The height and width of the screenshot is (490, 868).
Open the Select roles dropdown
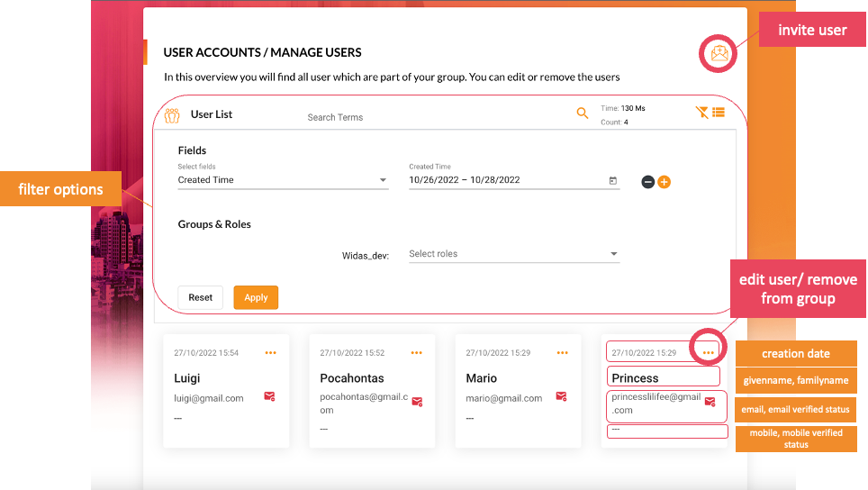(x=514, y=254)
